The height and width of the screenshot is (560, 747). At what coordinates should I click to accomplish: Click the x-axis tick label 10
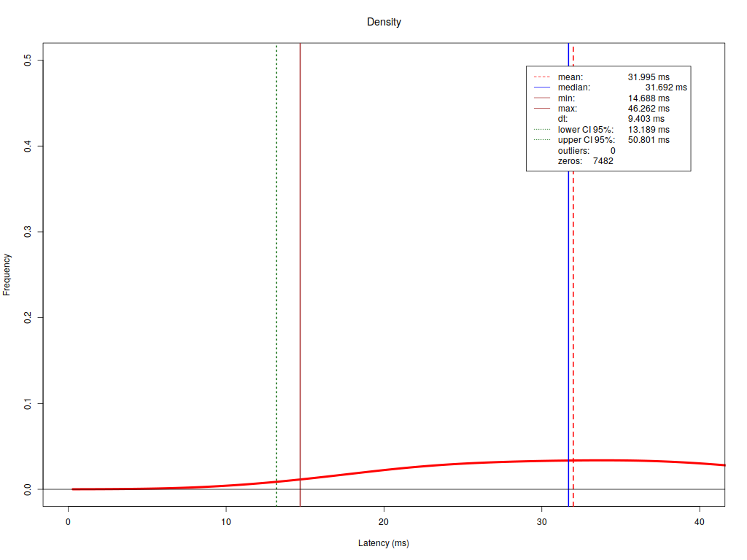coord(226,521)
